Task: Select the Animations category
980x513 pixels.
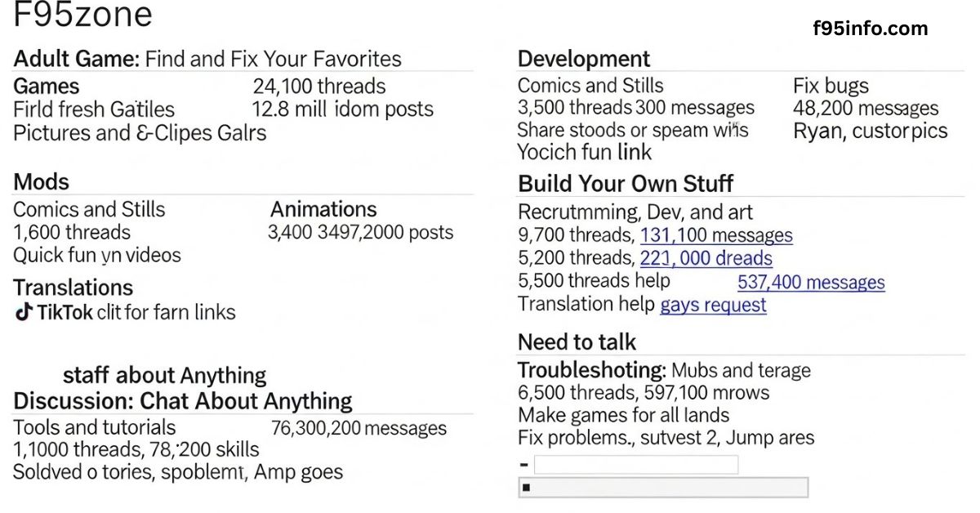Action: [323, 209]
